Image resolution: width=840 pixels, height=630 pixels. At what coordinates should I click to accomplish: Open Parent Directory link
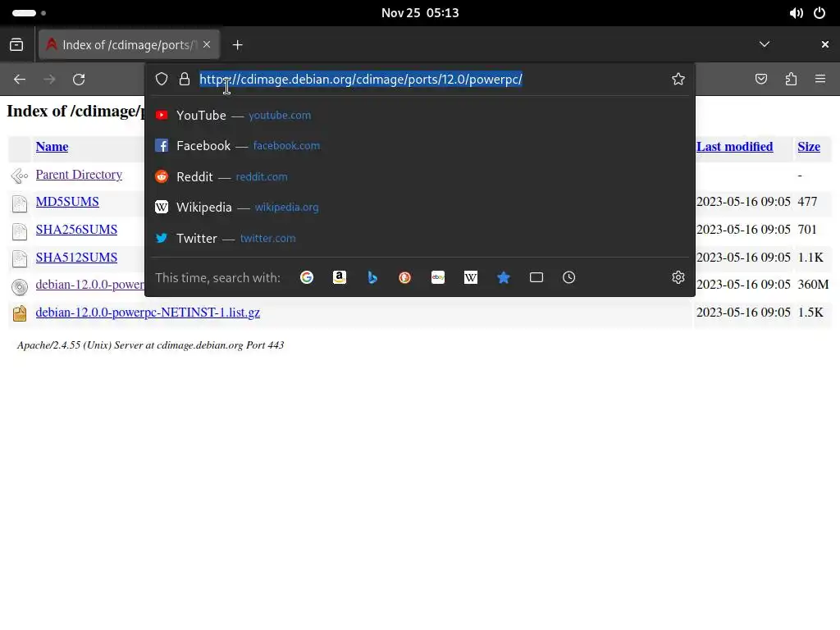[x=79, y=175]
